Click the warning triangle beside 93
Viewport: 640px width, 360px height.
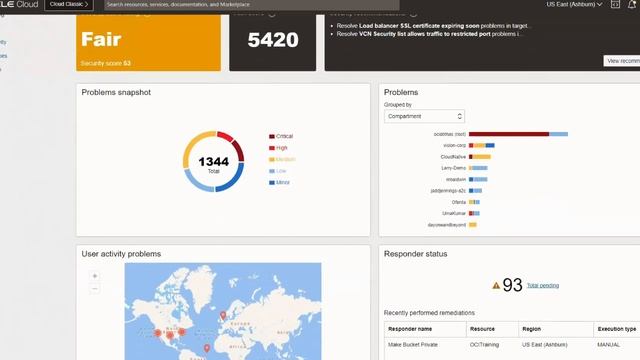(496, 285)
